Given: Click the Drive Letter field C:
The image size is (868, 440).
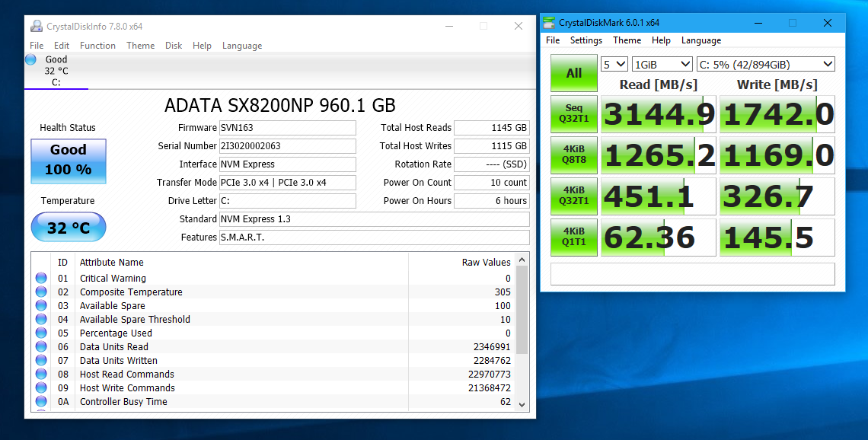Looking at the screenshot, I should pyautogui.click(x=288, y=200).
